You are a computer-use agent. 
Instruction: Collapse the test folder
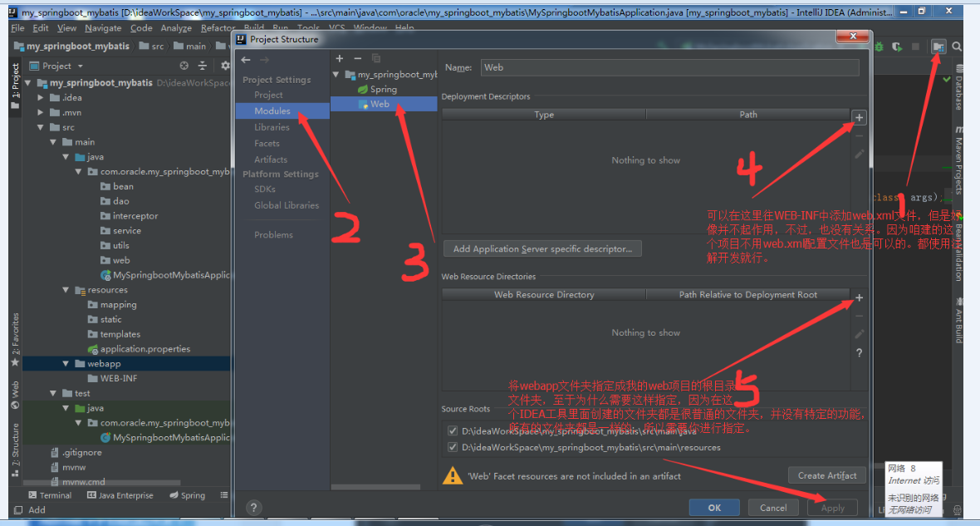52,393
